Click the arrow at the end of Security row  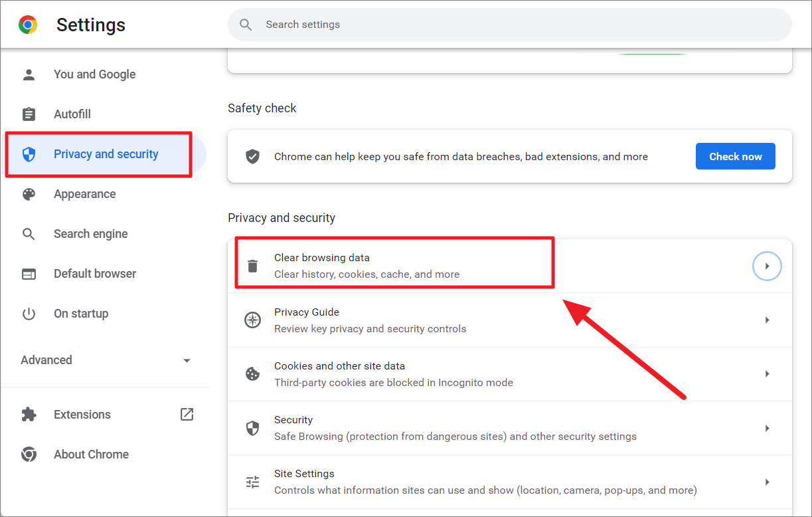click(767, 428)
